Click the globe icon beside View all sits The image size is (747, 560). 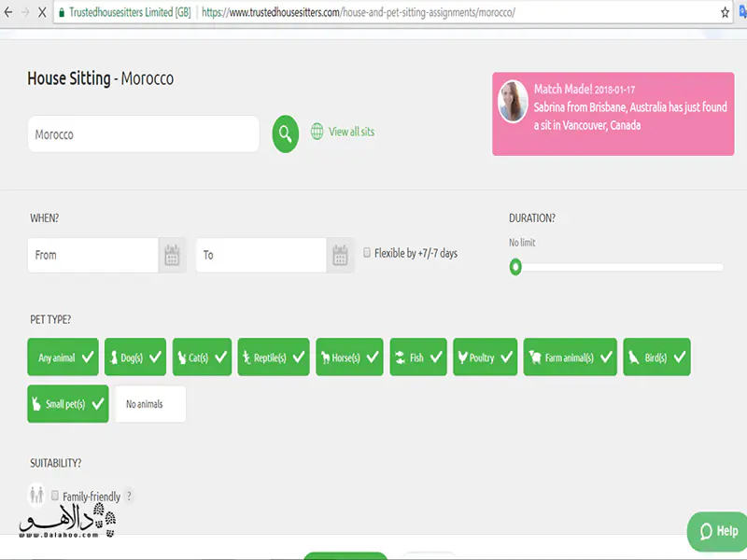pyautogui.click(x=317, y=132)
